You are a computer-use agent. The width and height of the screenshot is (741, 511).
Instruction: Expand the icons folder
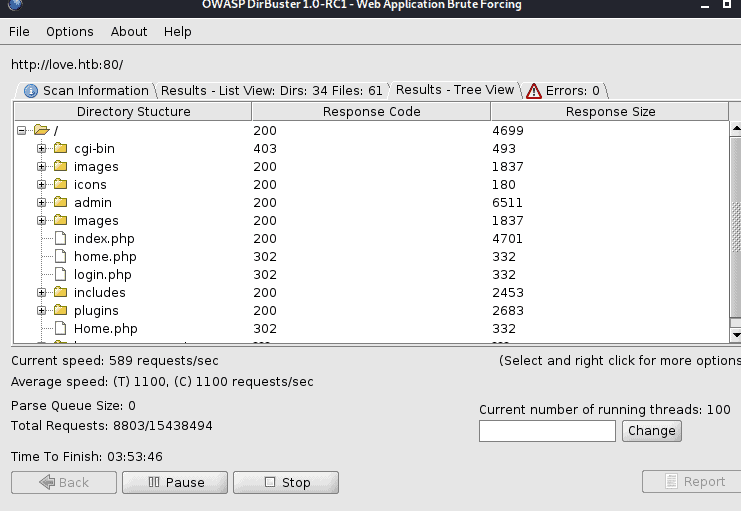click(42, 184)
